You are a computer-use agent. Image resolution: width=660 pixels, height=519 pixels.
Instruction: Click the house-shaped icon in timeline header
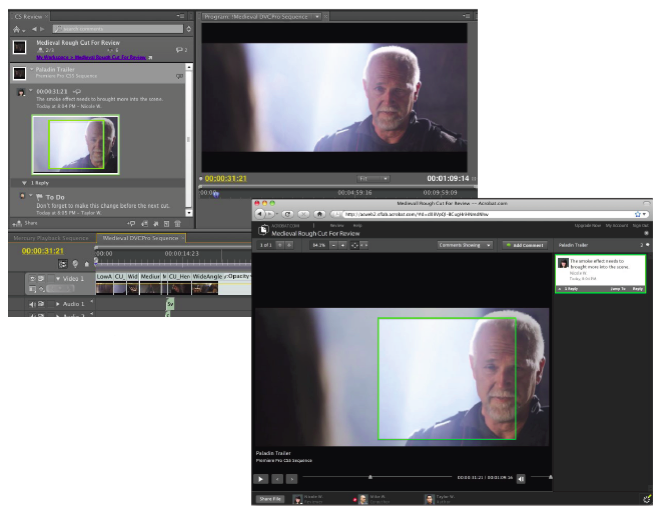coord(87,264)
